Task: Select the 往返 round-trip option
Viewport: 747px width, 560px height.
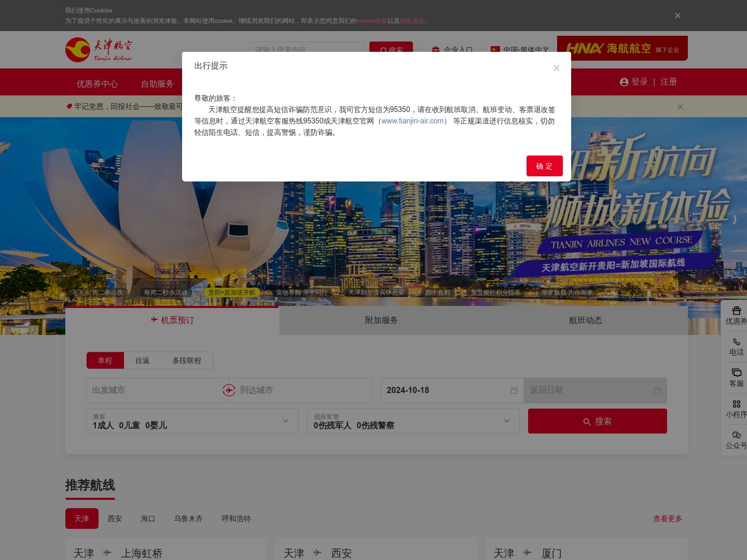Action: coord(142,360)
